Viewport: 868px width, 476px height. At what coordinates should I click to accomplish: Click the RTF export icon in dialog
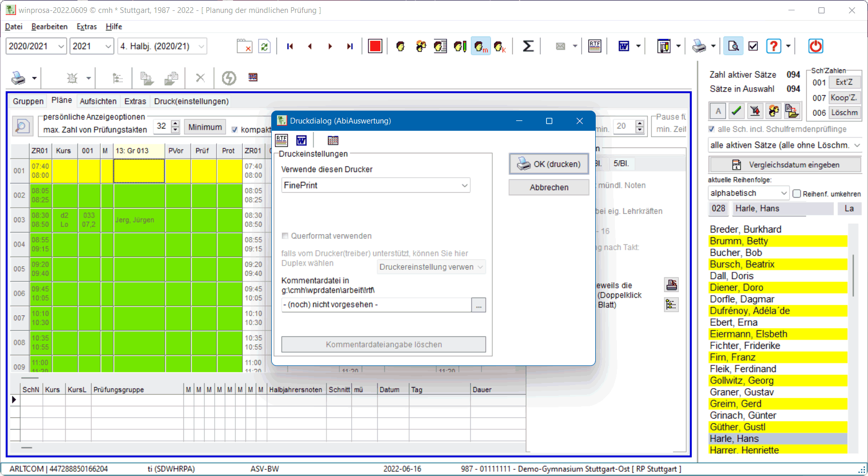coord(282,140)
